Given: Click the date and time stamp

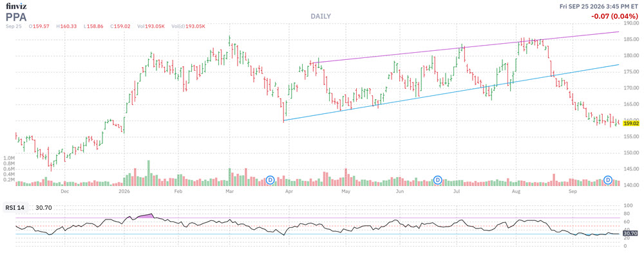Looking at the screenshot, I should pos(599,6).
